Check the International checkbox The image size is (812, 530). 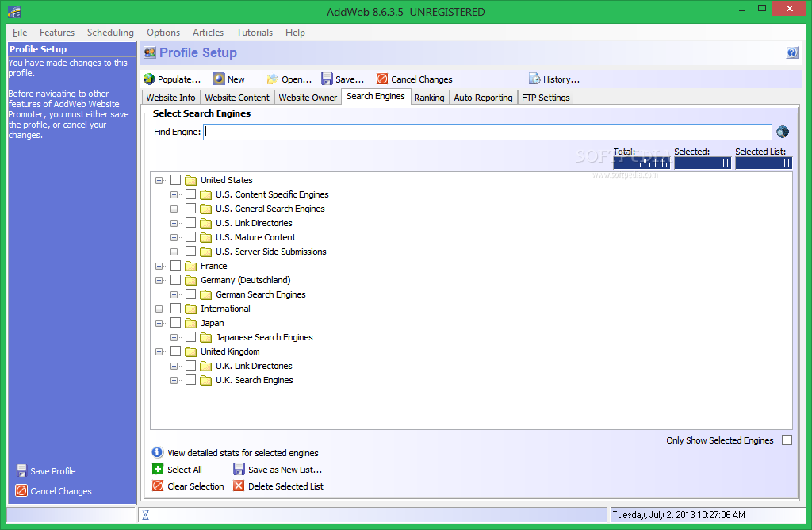click(x=175, y=309)
